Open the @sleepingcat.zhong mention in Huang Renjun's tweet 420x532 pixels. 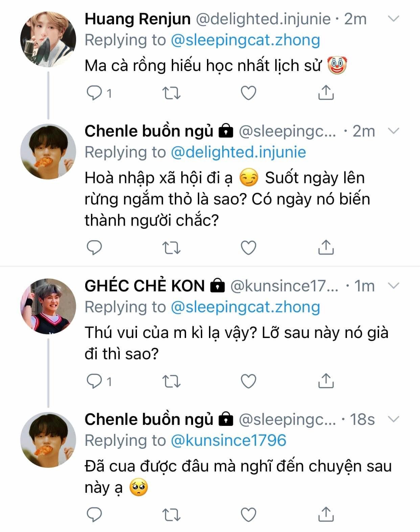click(x=245, y=40)
